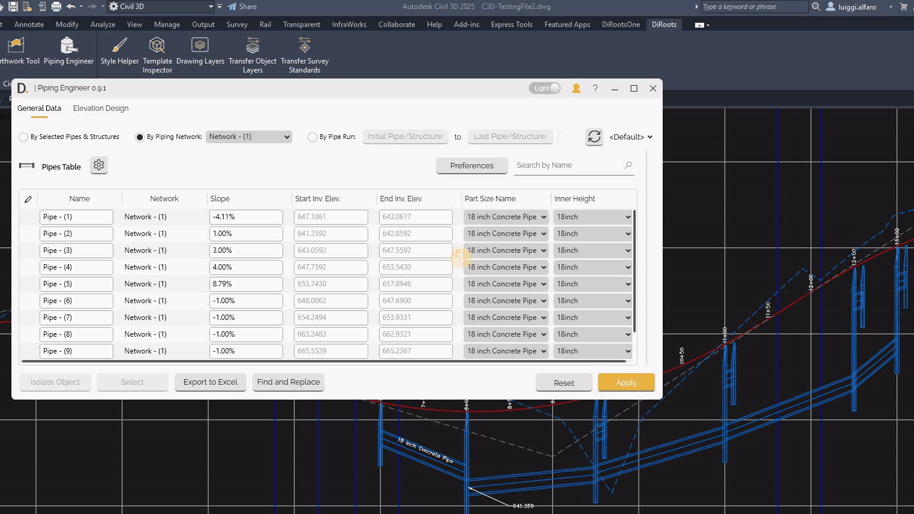Open the Annotate ribbon tab

click(29, 24)
